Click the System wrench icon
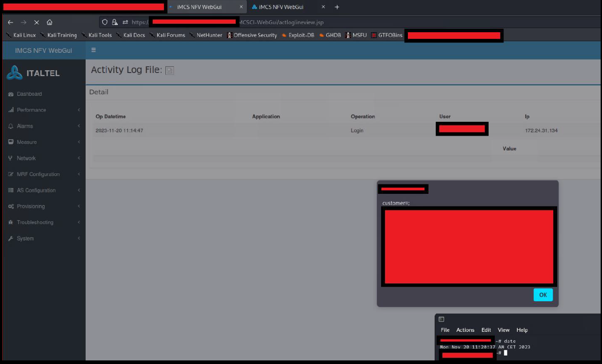The height and width of the screenshot is (364, 602). [11, 239]
